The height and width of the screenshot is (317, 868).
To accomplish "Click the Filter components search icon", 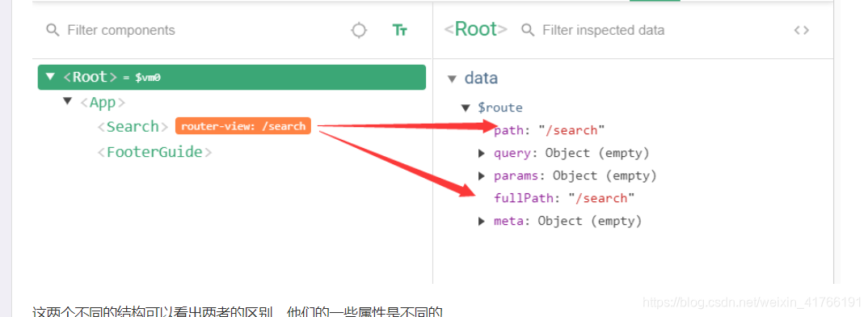I will tap(53, 30).
